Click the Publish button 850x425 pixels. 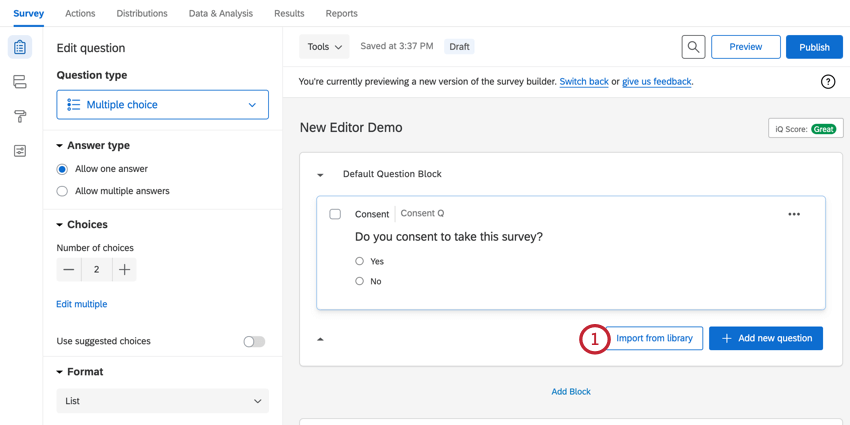(x=814, y=47)
